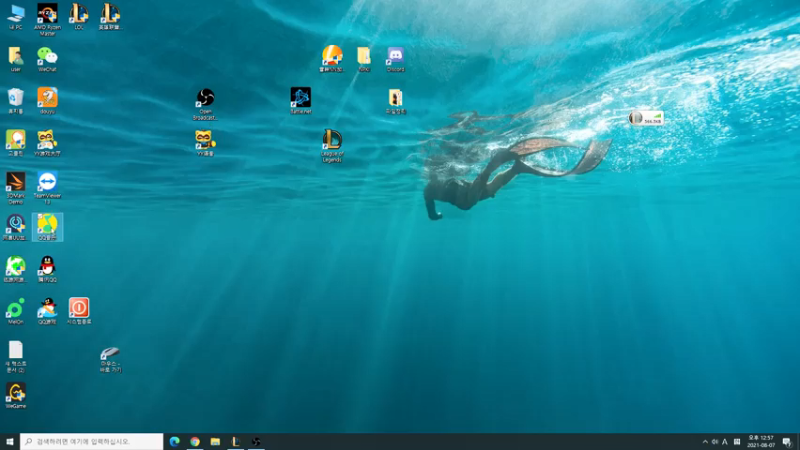Select power-symbol shortcut beside QQ Music
Image resolution: width=800 pixels, height=450 pixels.
click(16, 228)
